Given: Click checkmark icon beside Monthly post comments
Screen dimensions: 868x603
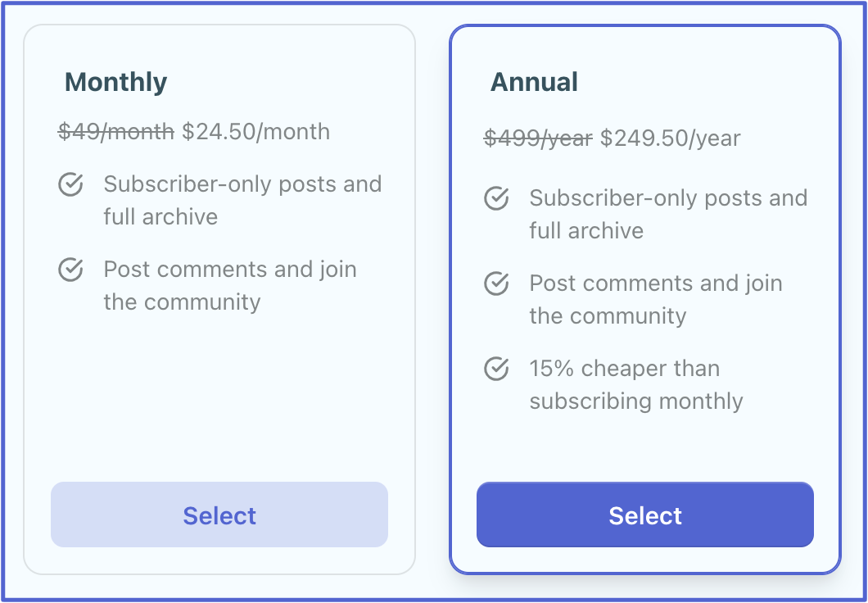Looking at the screenshot, I should [x=70, y=270].
